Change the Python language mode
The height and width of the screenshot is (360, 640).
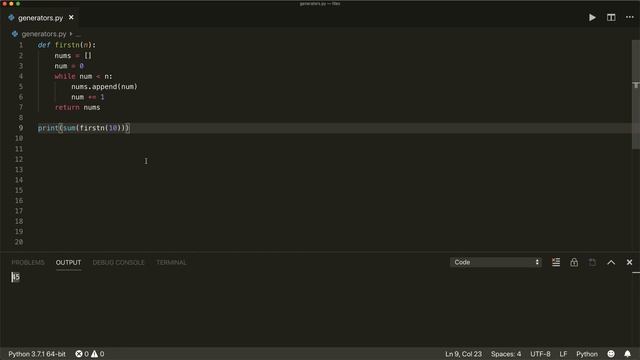click(587, 354)
